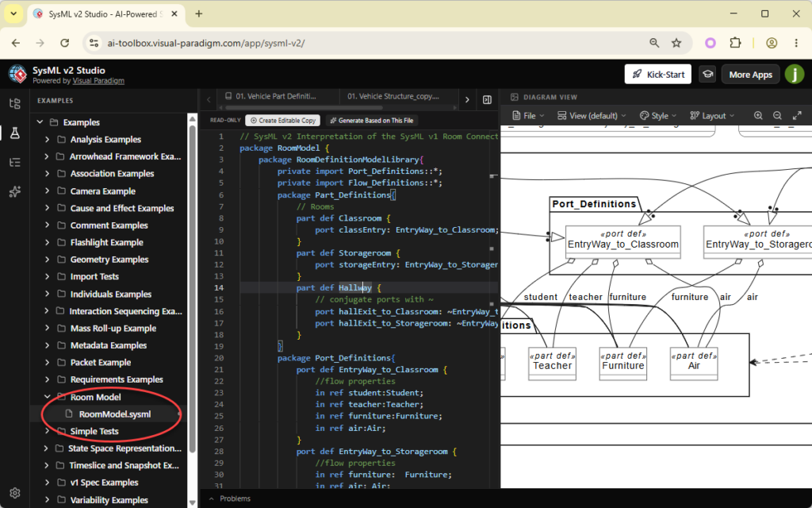
Task: Expand the Camera Example folder
Action: (x=47, y=190)
